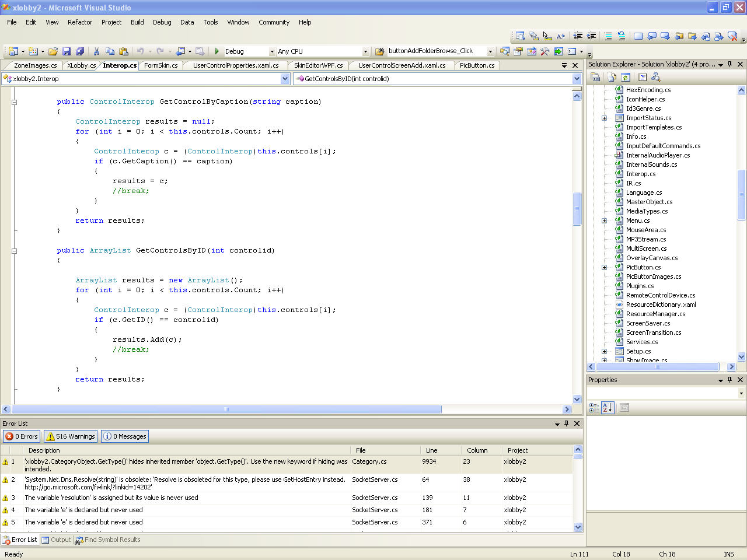Click the Find in Files icon

click(379, 51)
